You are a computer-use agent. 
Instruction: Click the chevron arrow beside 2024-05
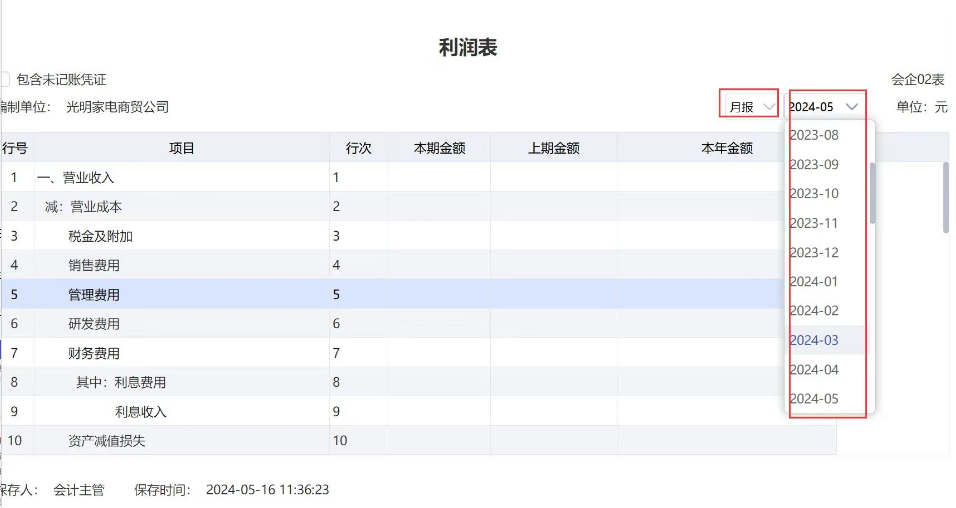tap(852, 107)
